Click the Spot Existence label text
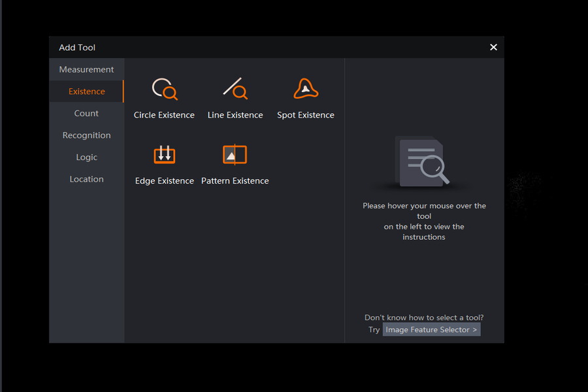588x392 pixels. click(x=306, y=115)
